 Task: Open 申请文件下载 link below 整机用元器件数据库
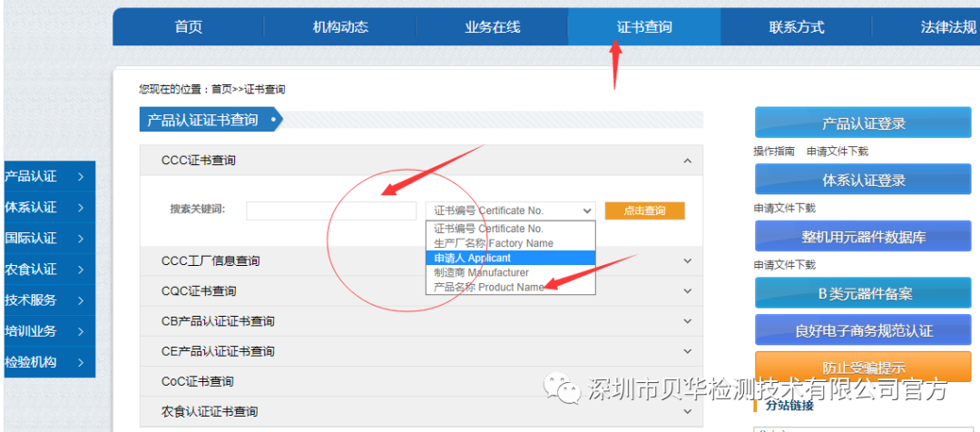coord(784,265)
